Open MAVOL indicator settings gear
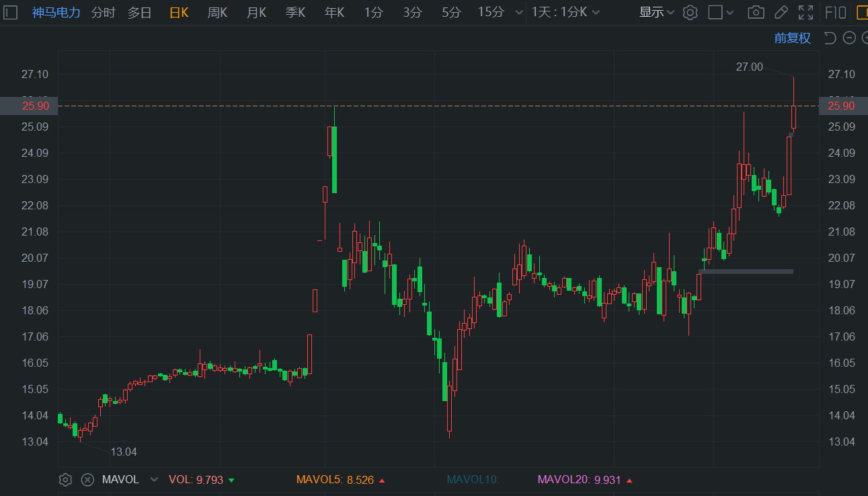Image resolution: width=868 pixels, height=496 pixels. pos(65,479)
